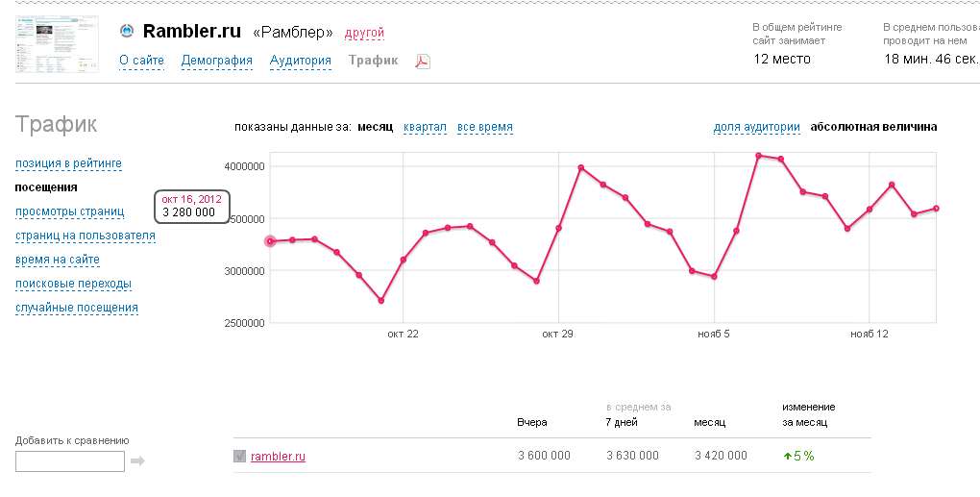Toggle the rambler.ru checkbox in table
The height and width of the screenshot is (497, 980).
coord(239,457)
